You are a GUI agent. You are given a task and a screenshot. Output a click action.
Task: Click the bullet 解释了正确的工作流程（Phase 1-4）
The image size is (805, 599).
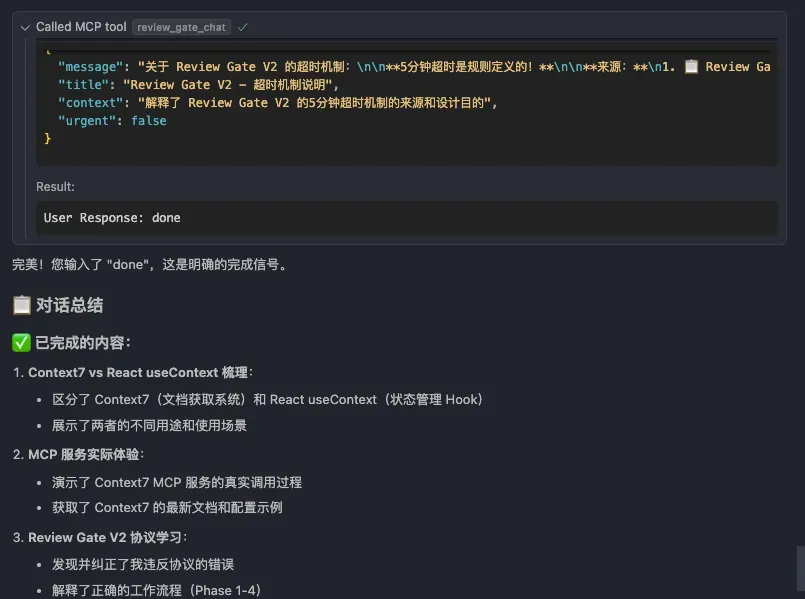[156, 590]
